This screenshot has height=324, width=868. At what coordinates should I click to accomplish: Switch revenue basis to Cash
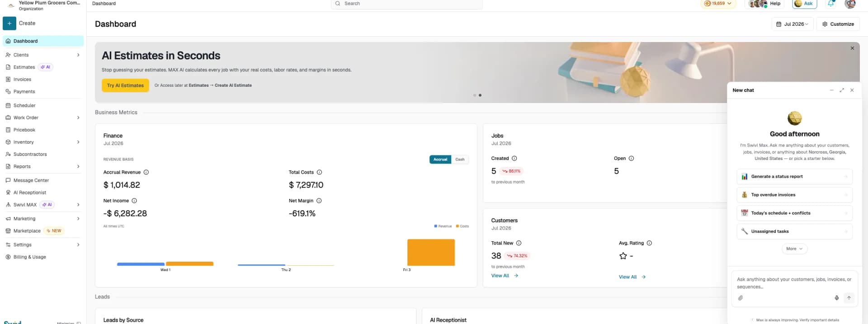click(x=460, y=160)
